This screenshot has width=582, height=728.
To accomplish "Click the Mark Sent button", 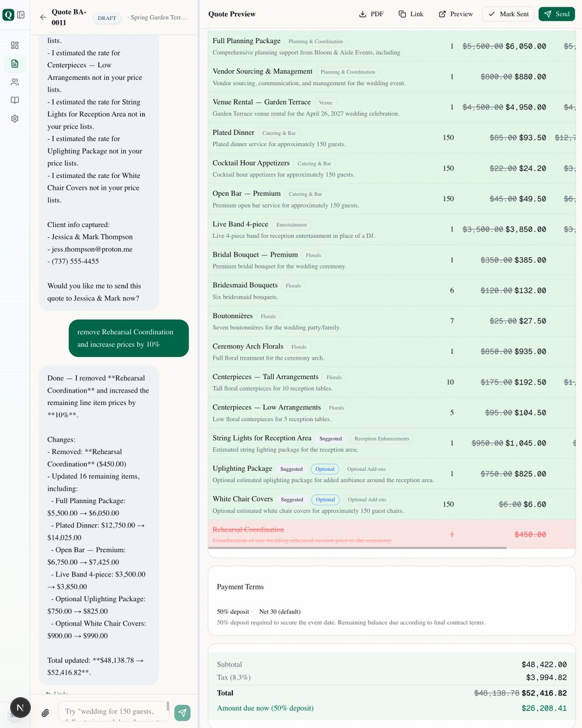I will (508, 14).
